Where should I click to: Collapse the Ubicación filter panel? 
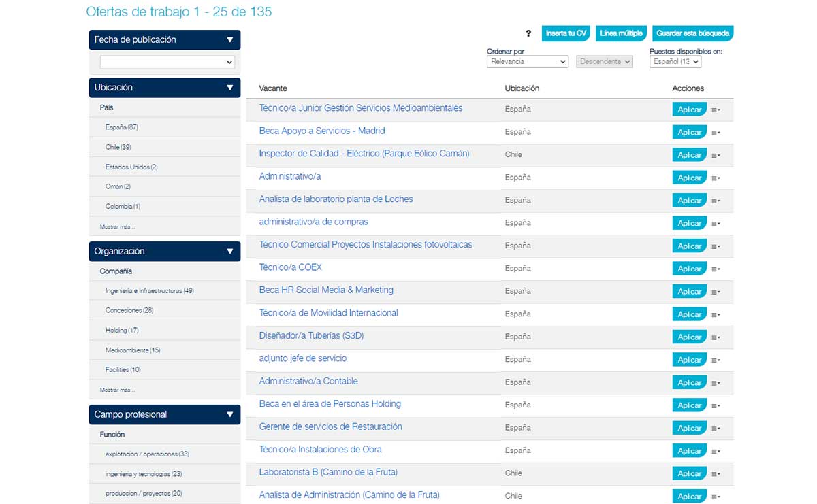pos(231,87)
